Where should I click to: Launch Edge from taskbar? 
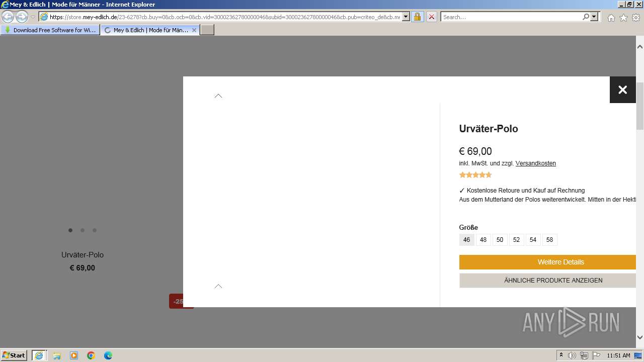pos(108,355)
